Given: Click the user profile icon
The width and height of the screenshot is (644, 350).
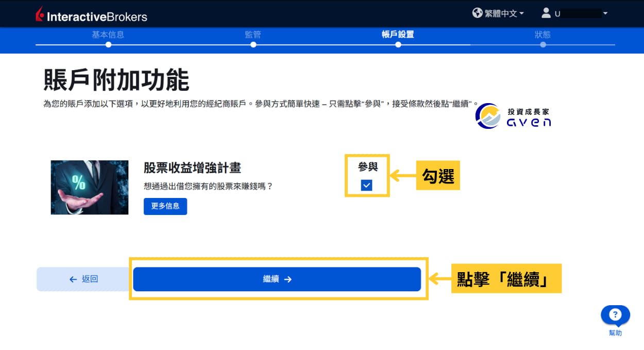Looking at the screenshot, I should [x=546, y=13].
